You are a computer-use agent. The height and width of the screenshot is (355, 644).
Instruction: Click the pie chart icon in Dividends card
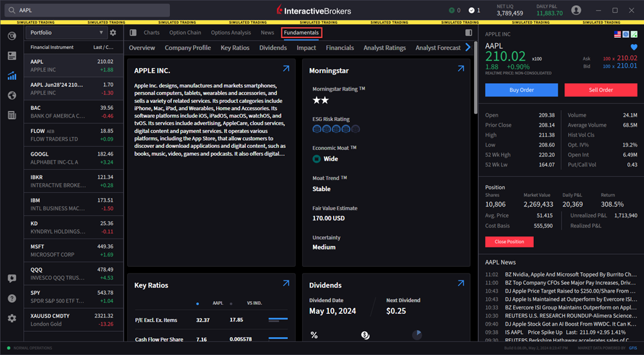[x=417, y=335]
